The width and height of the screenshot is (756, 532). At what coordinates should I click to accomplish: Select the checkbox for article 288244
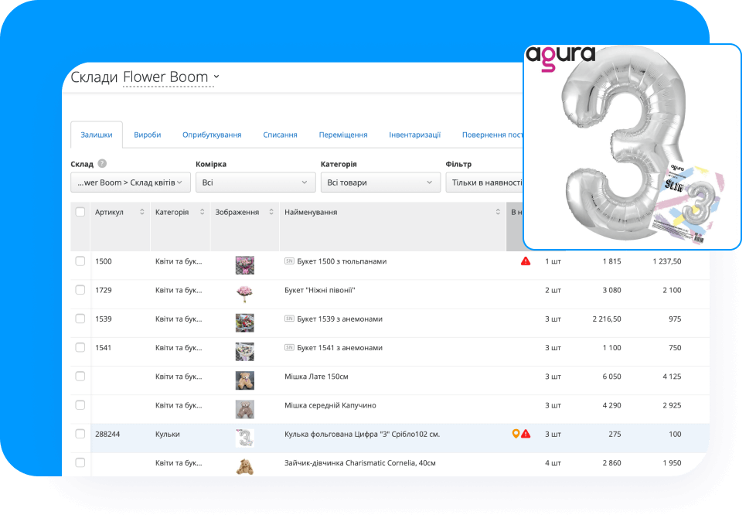pos(80,434)
